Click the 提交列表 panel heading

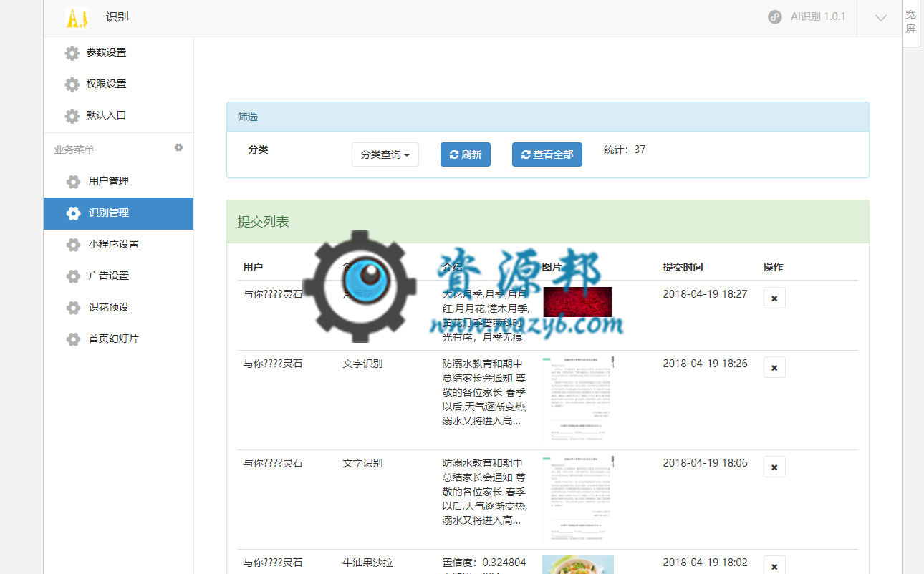click(264, 222)
